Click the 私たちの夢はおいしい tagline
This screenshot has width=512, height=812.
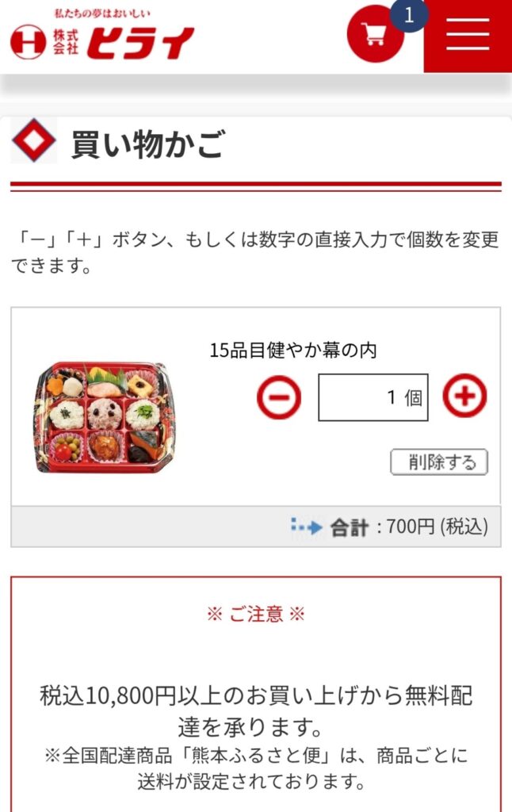[102, 13]
